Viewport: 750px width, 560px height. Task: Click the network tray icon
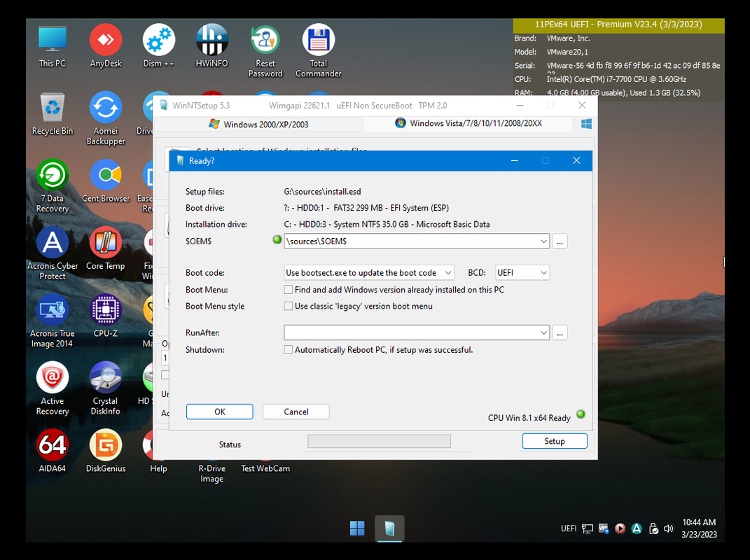pyautogui.click(x=588, y=528)
